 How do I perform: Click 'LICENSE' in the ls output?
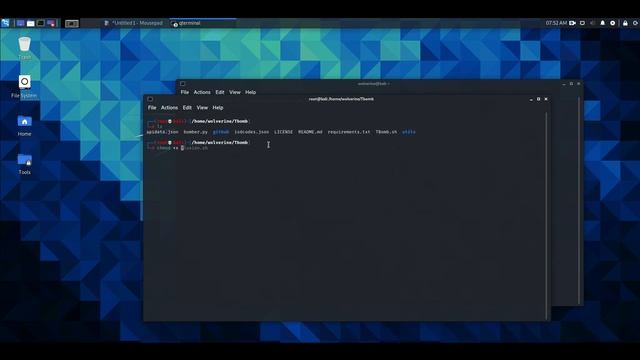pos(283,132)
